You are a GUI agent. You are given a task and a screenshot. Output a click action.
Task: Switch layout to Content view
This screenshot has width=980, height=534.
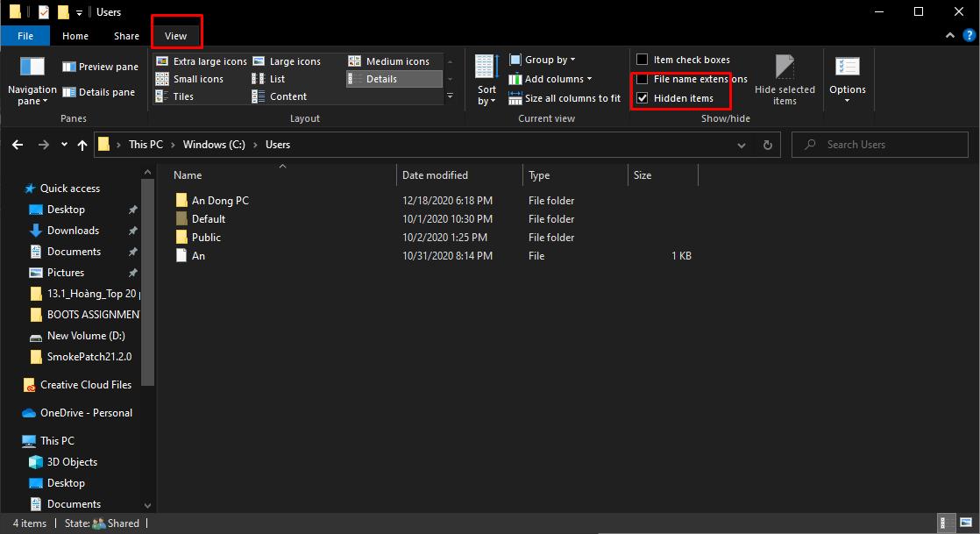pos(280,96)
